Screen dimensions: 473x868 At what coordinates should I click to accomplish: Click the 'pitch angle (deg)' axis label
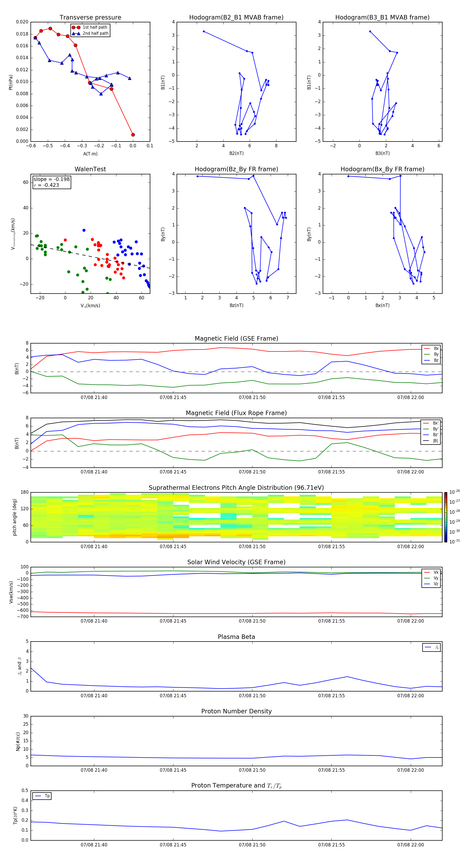click(14, 517)
